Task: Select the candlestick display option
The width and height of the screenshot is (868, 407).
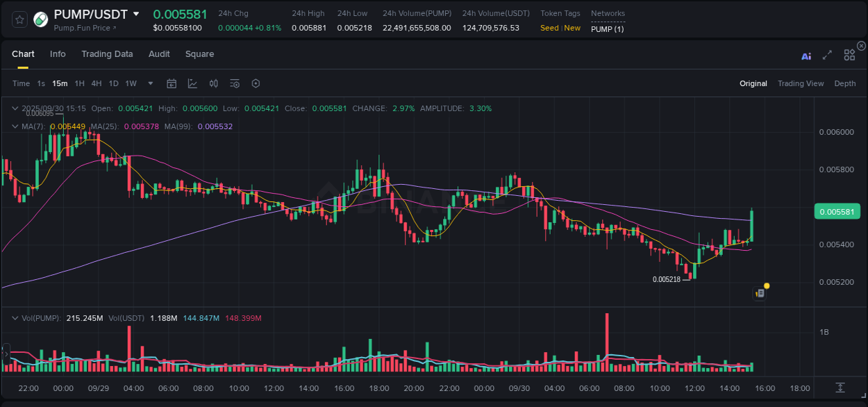Action: (214, 83)
